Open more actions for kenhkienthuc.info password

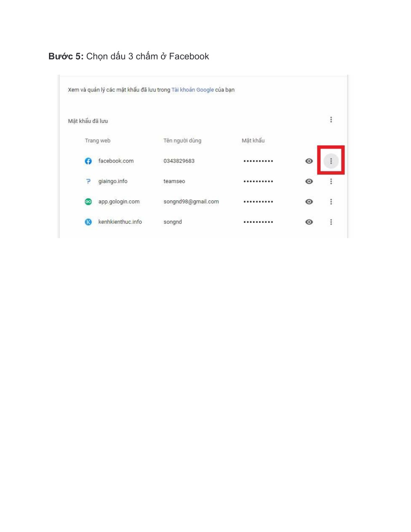click(x=331, y=222)
